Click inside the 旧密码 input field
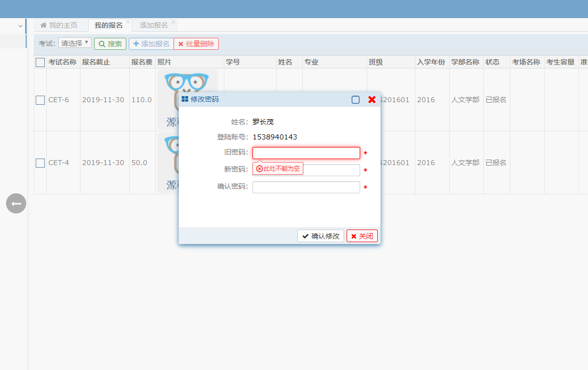The image size is (588, 370). pos(306,153)
